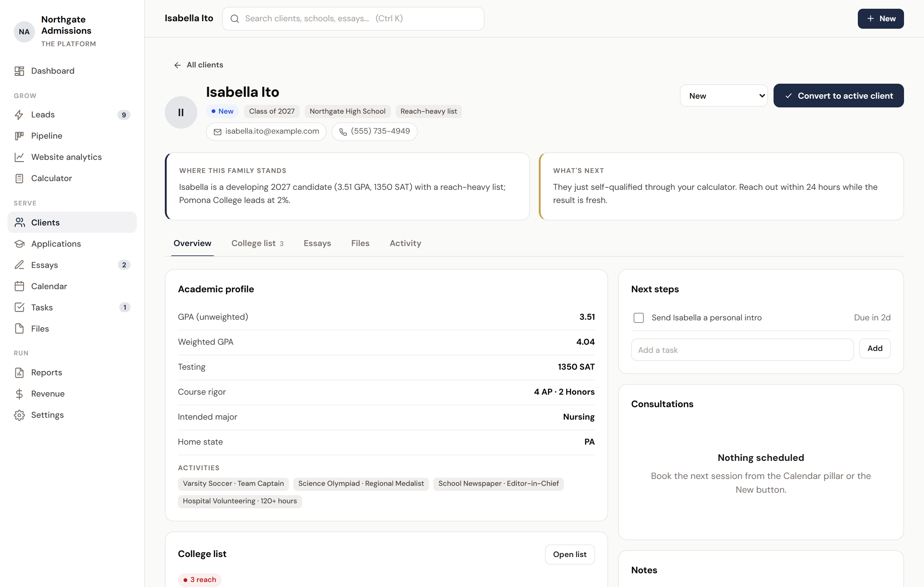The width and height of the screenshot is (924, 587).
Task: Click the (555) 735-4949 phone chip
Action: click(x=375, y=132)
